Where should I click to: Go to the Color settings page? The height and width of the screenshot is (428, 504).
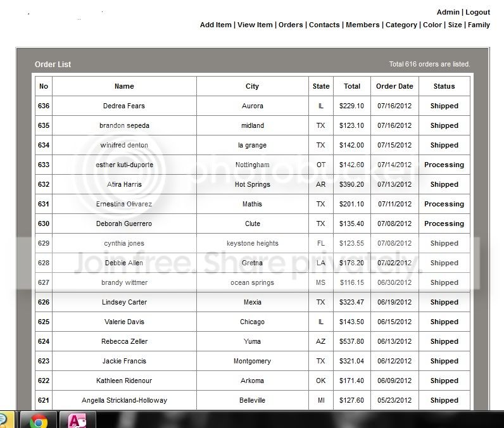pos(432,25)
